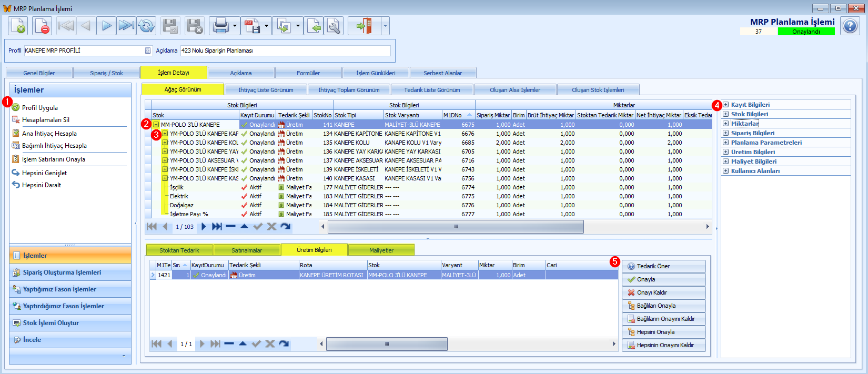This screenshot has width=868, height=374.
Task: Click the Açıklama text field
Action: point(285,50)
